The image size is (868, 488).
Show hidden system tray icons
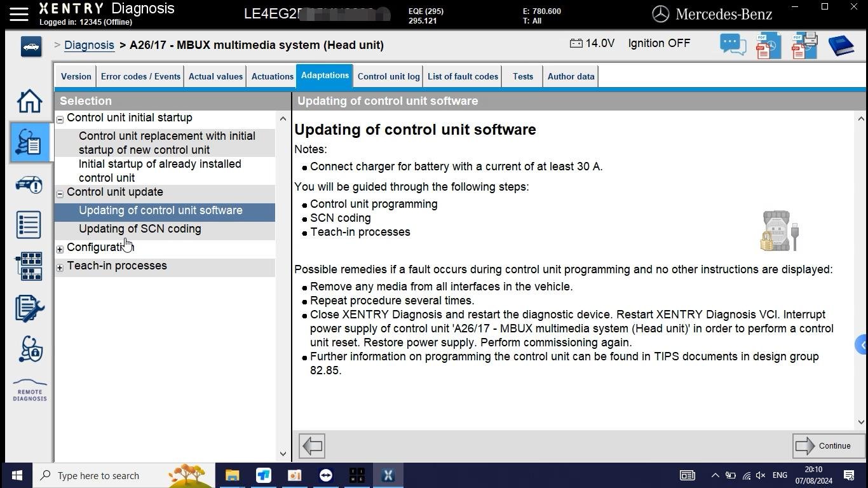coord(715,475)
